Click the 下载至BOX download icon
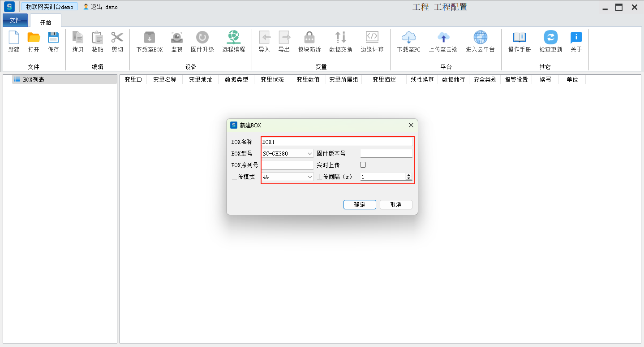644x347 pixels. [x=150, y=38]
